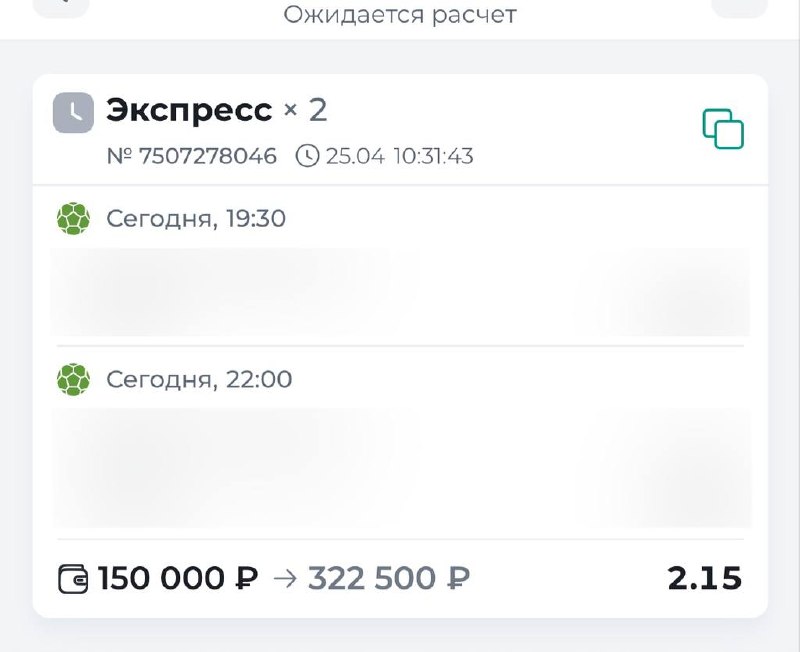The width and height of the screenshot is (800, 652).
Task: Tap the arrow between stake and payout
Action: tap(285, 579)
